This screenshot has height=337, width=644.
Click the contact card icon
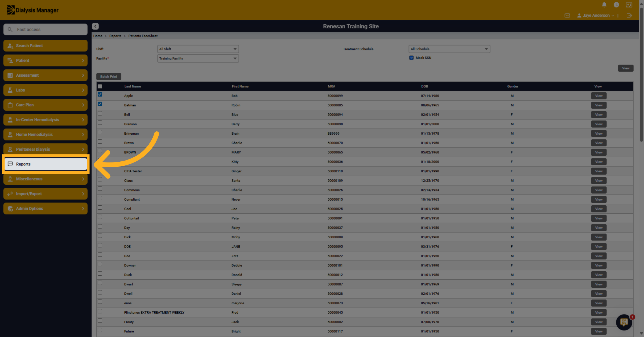(x=629, y=5)
